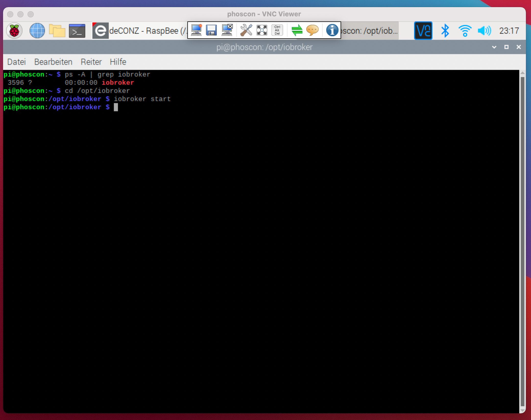Close the VNC connection with the crossed-monitor icon
The image size is (531, 420).
pos(227,30)
